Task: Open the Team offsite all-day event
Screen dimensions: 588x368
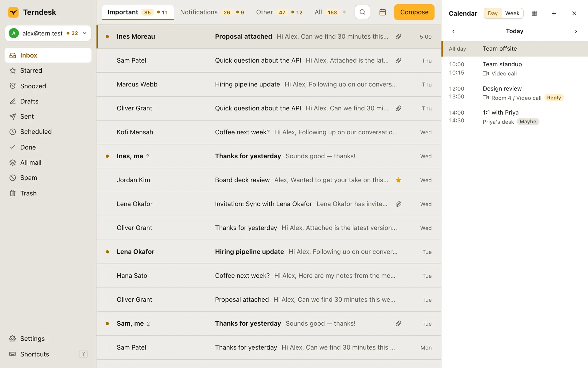Action: coord(514,49)
